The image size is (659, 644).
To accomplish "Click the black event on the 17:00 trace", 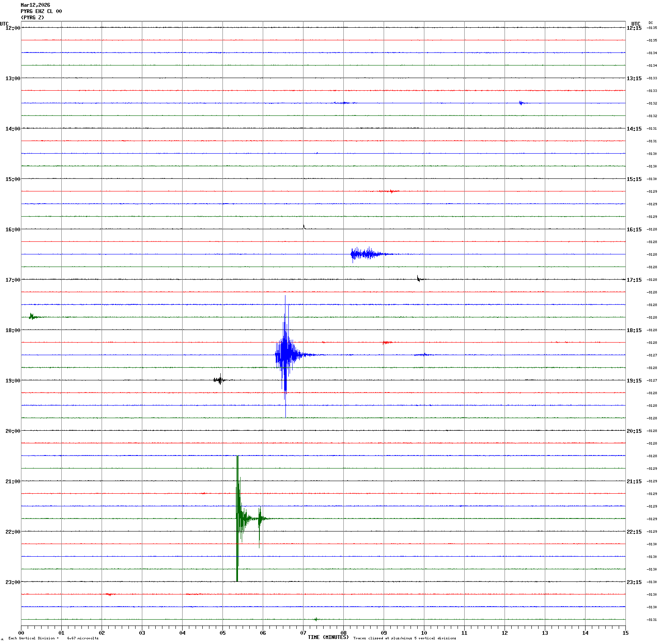I will 418,279.
